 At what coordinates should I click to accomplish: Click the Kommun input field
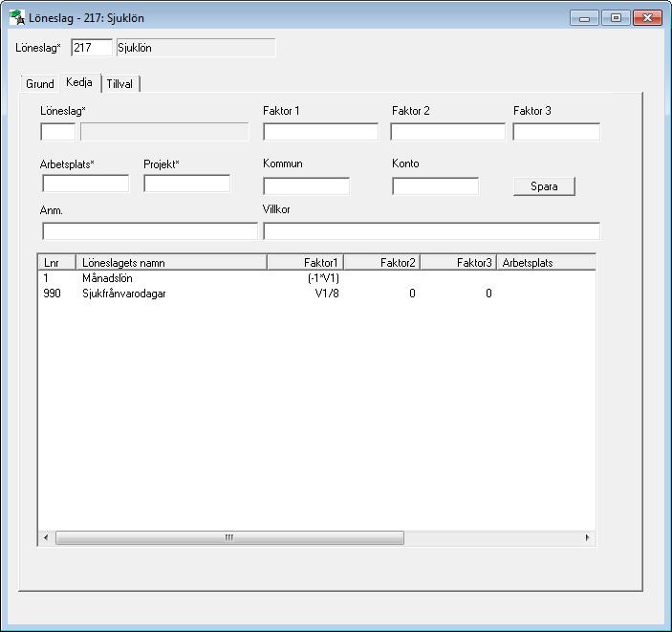pyautogui.click(x=307, y=186)
